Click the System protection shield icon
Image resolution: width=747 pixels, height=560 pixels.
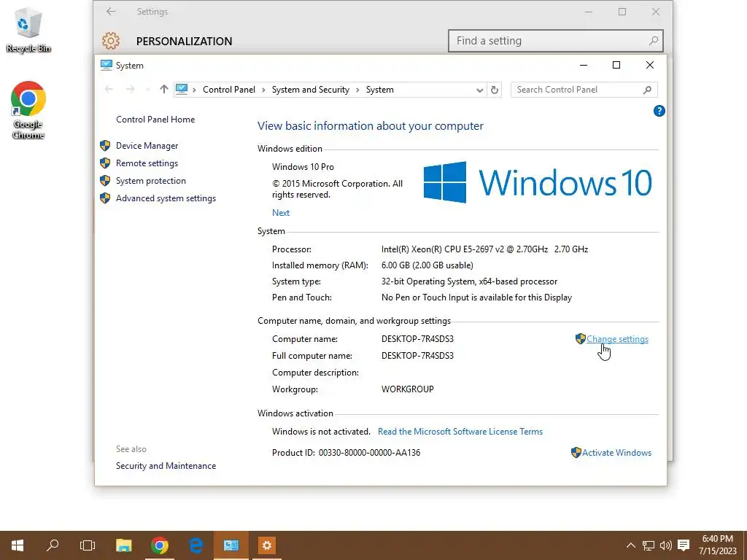pyautogui.click(x=105, y=181)
